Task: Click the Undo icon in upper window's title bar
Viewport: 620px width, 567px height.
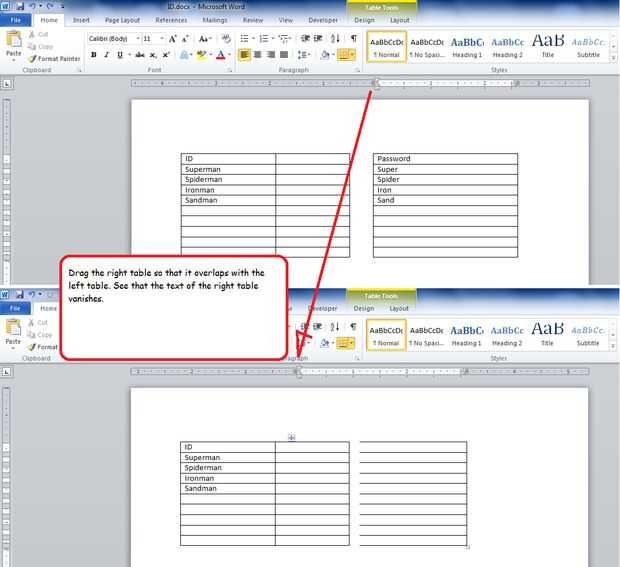Action: coord(32,6)
